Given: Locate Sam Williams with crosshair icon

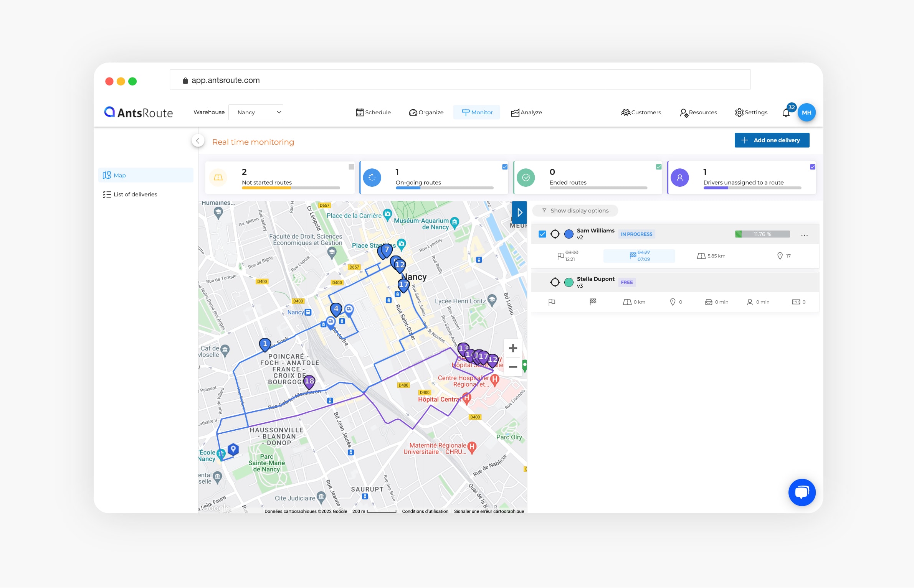Looking at the screenshot, I should [x=555, y=234].
